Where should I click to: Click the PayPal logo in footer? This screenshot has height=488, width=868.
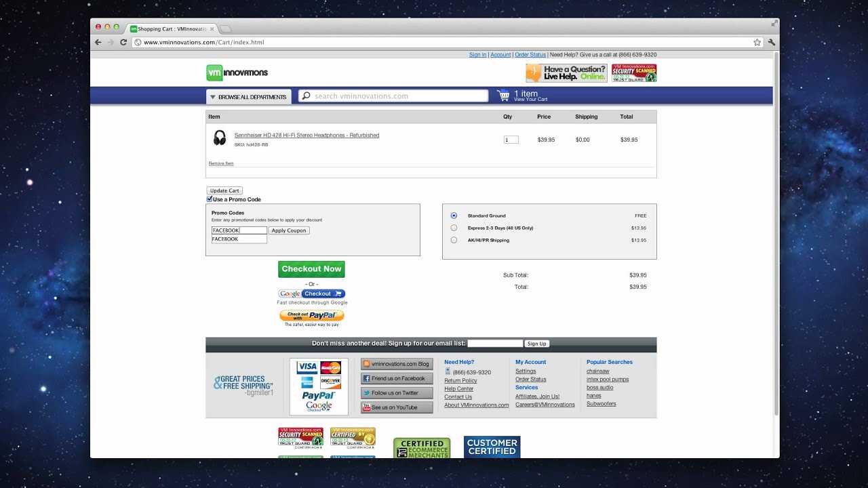319,395
